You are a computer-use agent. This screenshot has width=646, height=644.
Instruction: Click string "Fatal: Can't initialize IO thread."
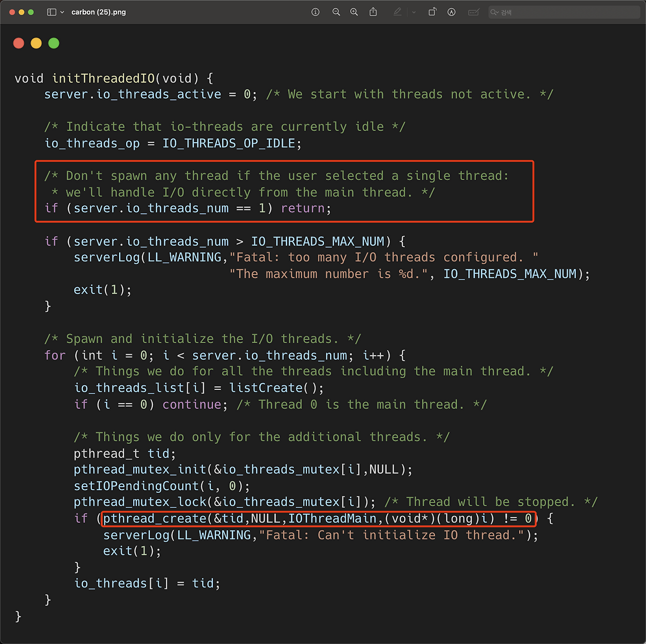click(x=391, y=536)
